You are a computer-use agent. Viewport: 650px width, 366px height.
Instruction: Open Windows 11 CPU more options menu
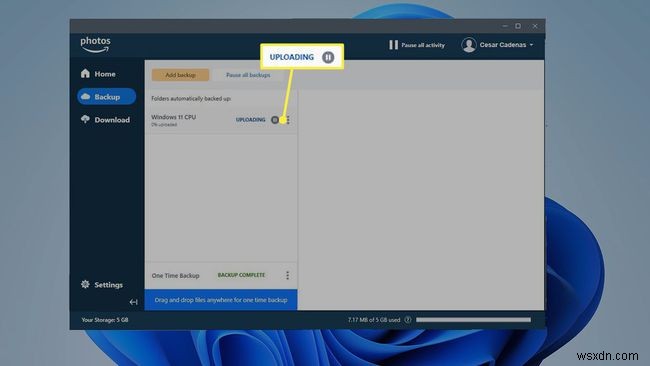(288, 120)
